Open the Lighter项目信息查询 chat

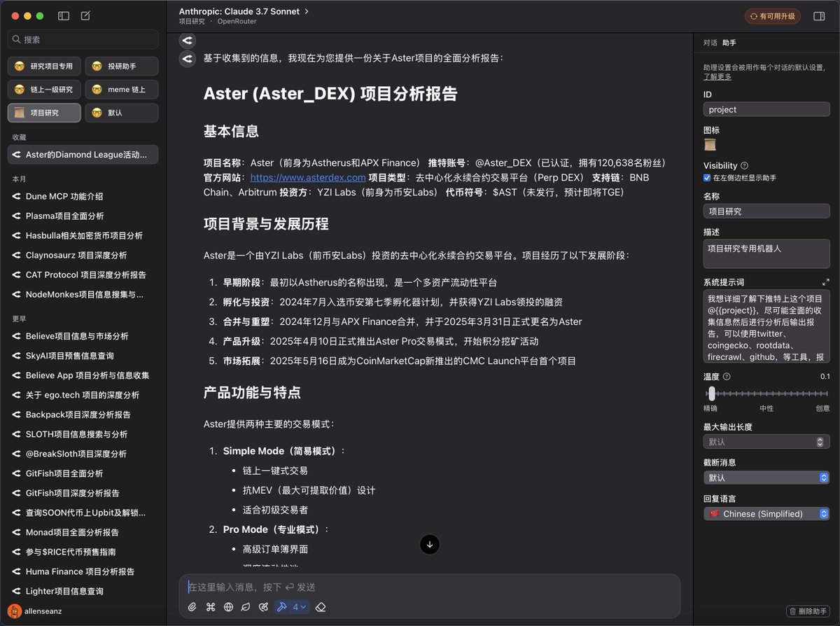click(x=83, y=591)
